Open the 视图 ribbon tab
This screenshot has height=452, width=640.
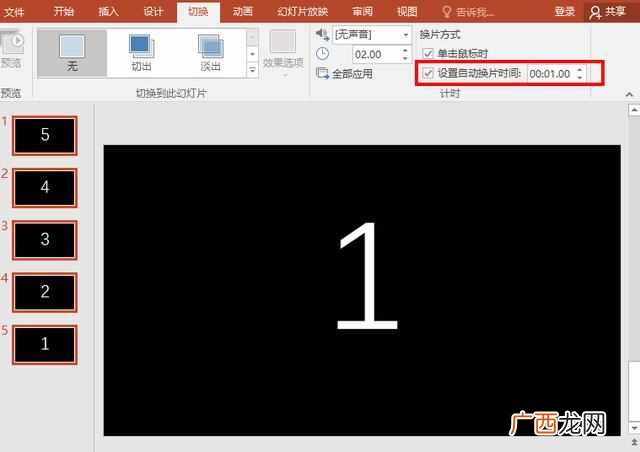click(407, 11)
